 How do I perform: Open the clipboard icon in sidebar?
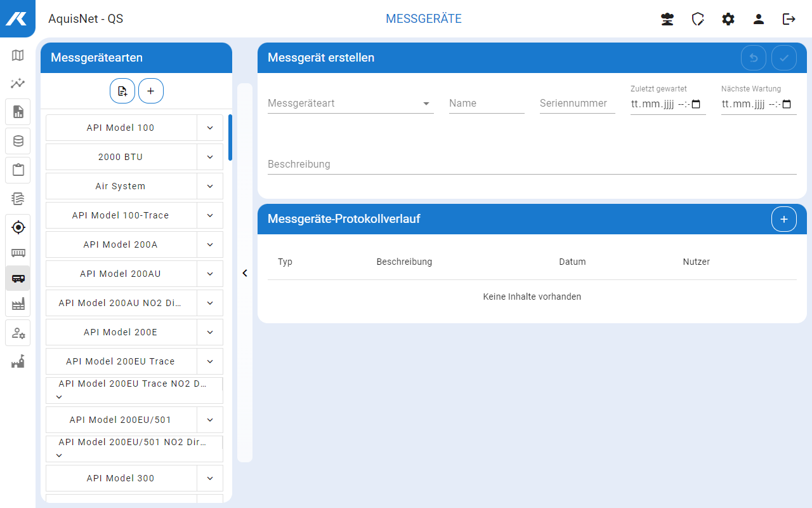pyautogui.click(x=18, y=170)
